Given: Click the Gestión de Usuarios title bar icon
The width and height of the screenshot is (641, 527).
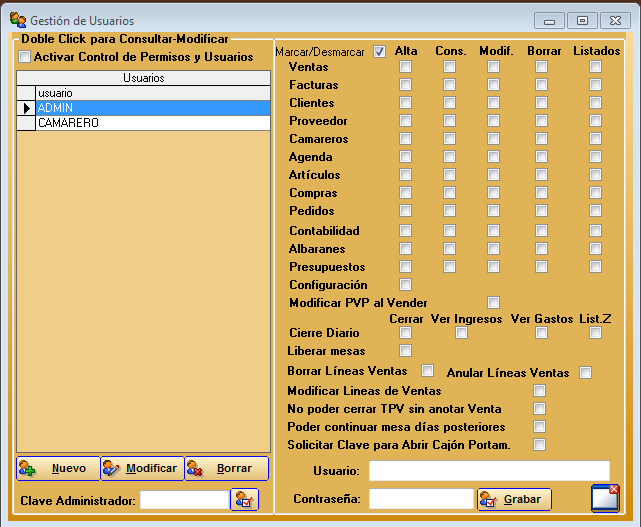Looking at the screenshot, I should tap(18, 20).
